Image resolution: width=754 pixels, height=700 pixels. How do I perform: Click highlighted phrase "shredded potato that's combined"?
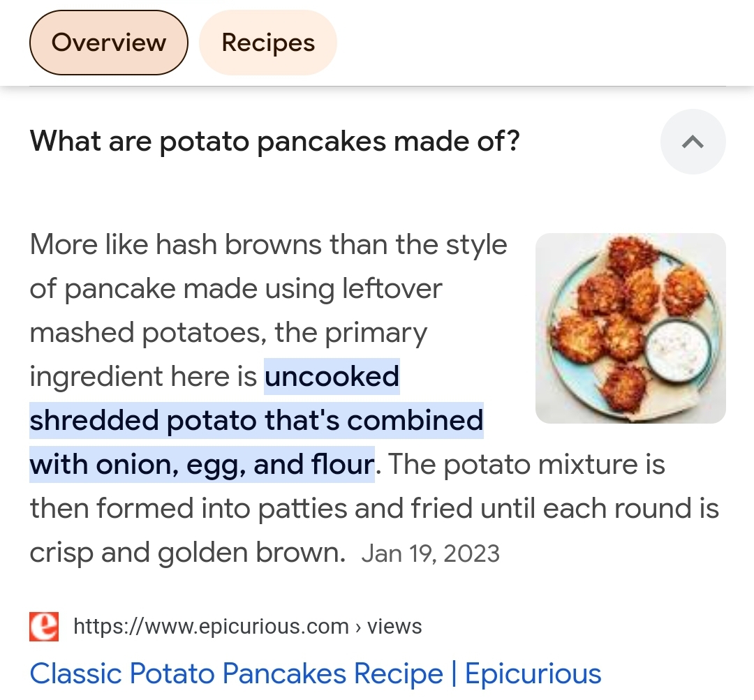tap(256, 420)
